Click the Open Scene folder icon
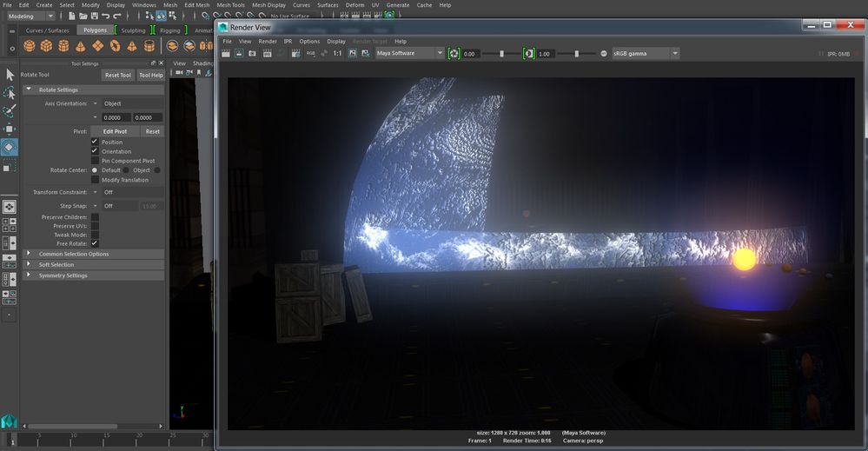The width and height of the screenshot is (868, 451). pyautogui.click(x=83, y=16)
